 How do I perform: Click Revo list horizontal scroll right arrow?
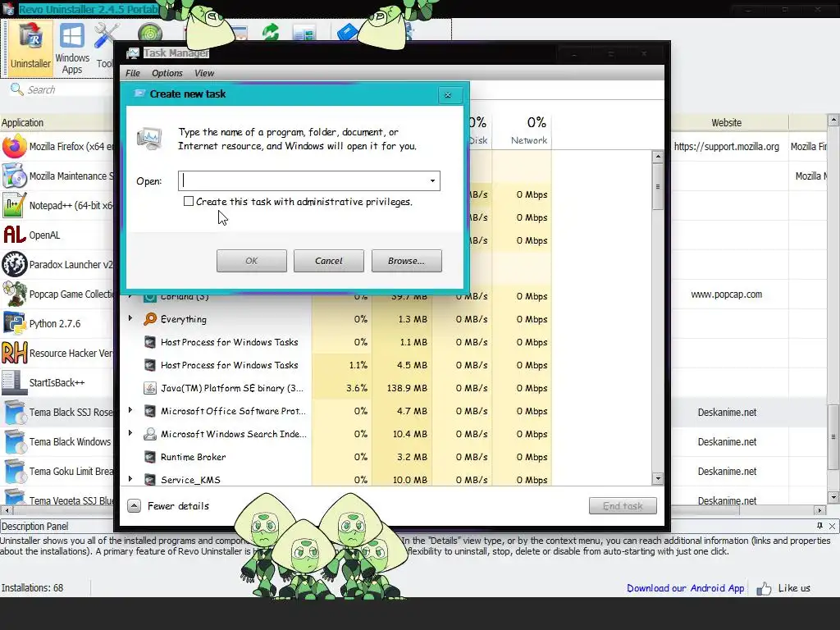click(819, 510)
